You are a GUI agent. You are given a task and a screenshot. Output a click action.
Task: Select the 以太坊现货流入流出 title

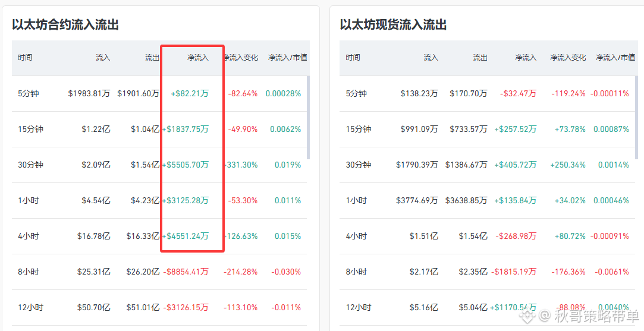[x=393, y=24]
